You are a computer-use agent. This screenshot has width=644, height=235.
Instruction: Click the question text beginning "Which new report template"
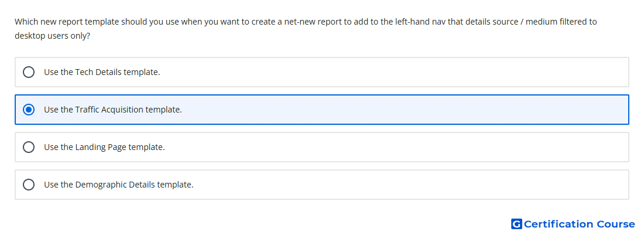coord(306,29)
